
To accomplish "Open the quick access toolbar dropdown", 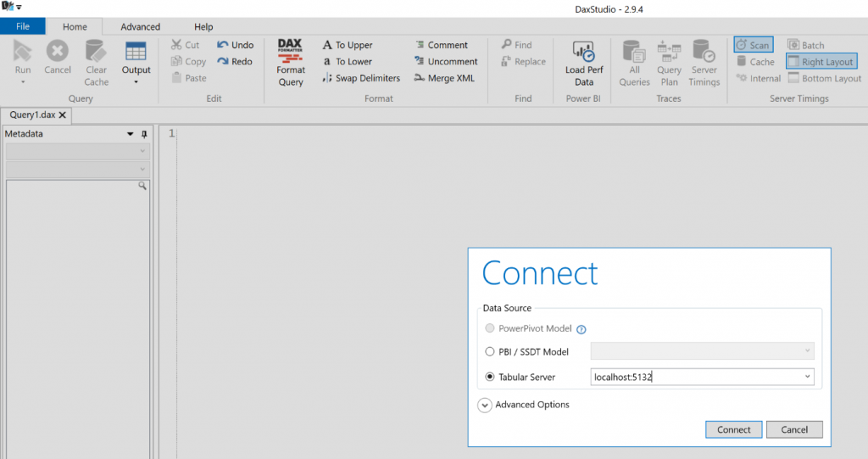I will coord(19,7).
